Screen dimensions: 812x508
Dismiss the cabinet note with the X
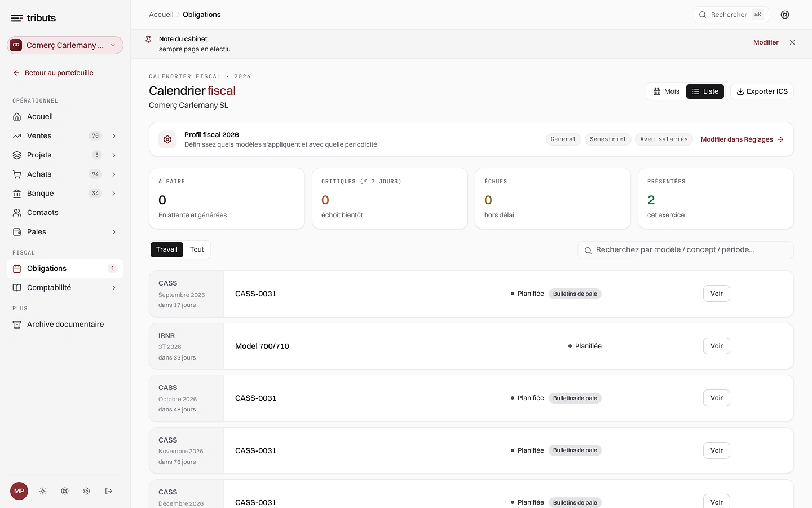click(792, 42)
